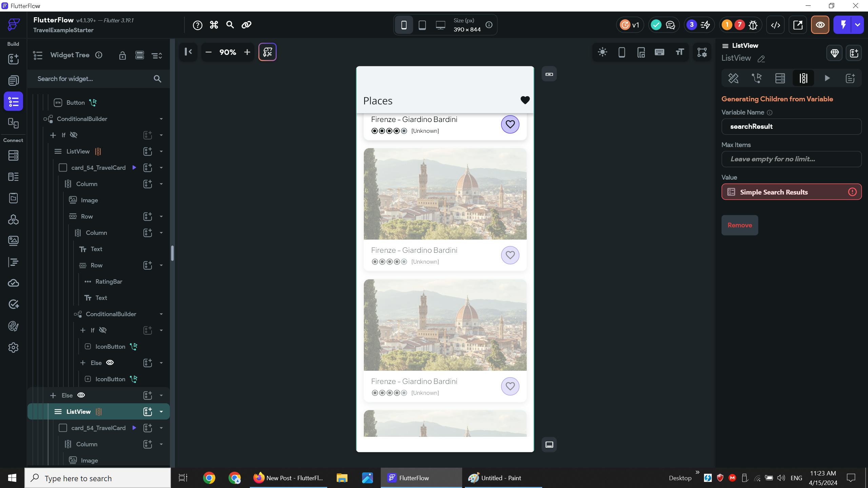Open the keyboard shortcuts command icon
This screenshot has height=488, width=868.
[x=214, y=25]
